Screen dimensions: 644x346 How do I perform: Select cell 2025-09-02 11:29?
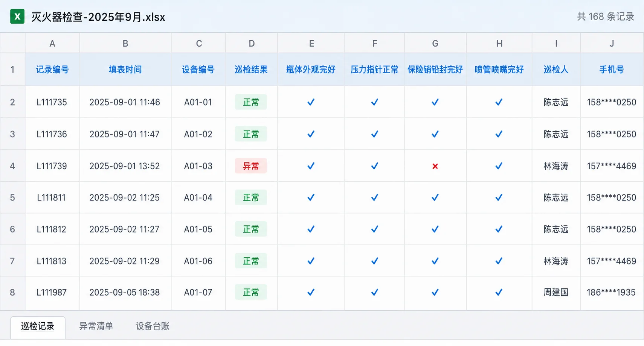125,261
